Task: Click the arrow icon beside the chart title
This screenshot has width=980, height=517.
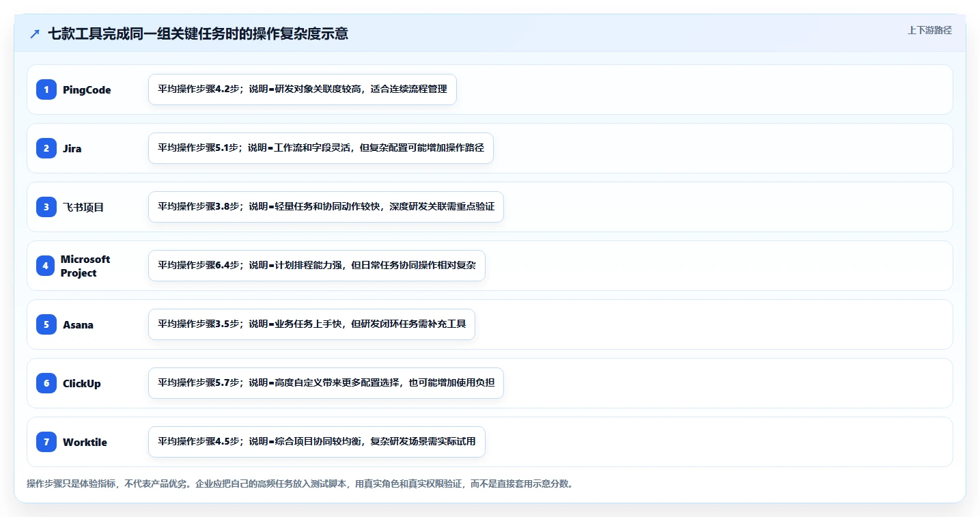Action: pyautogui.click(x=35, y=33)
